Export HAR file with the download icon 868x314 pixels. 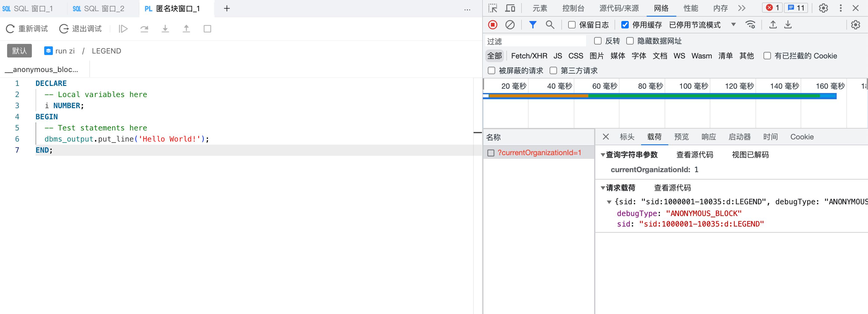pyautogui.click(x=788, y=25)
